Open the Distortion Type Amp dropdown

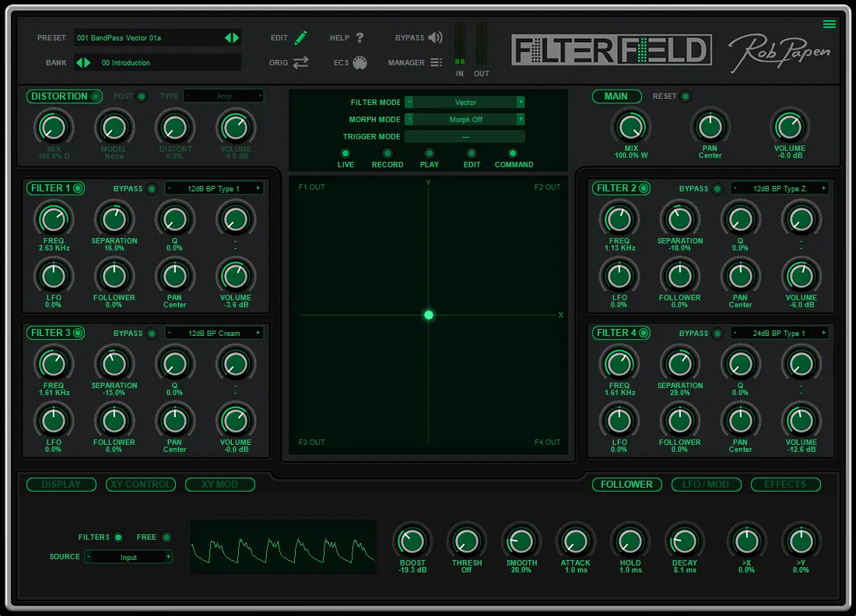(224, 96)
